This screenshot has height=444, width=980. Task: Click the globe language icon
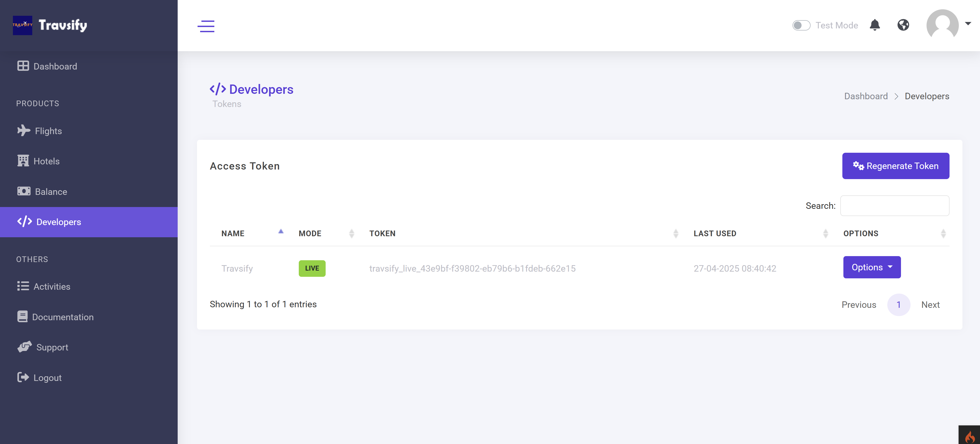[903, 25]
